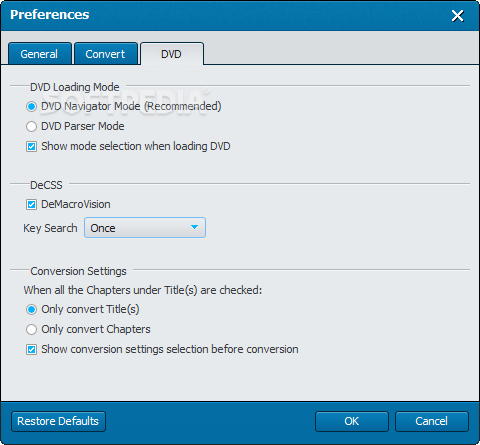This screenshot has height=445, width=480.
Task: Uncheck the DeMacroVision checkbox
Action: coord(31,204)
